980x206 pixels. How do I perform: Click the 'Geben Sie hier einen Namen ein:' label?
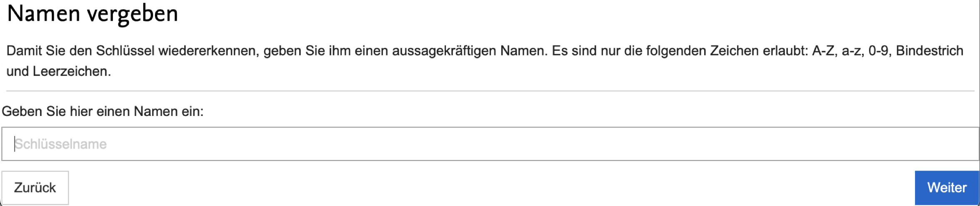(x=102, y=111)
